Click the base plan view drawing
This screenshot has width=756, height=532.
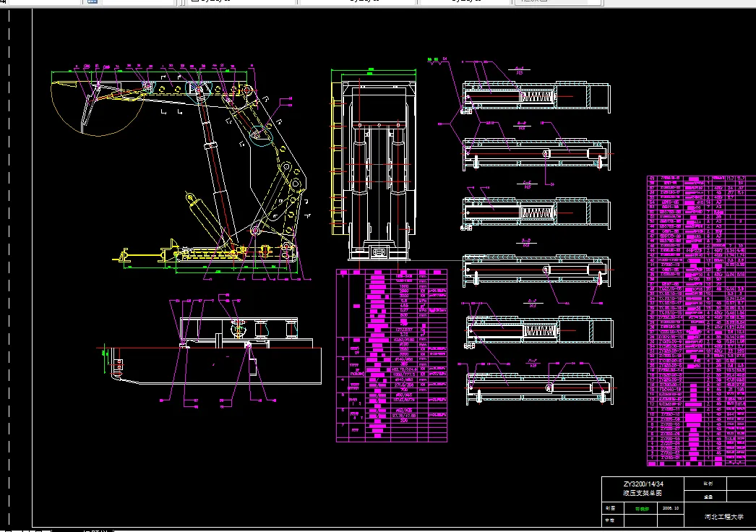210,351
